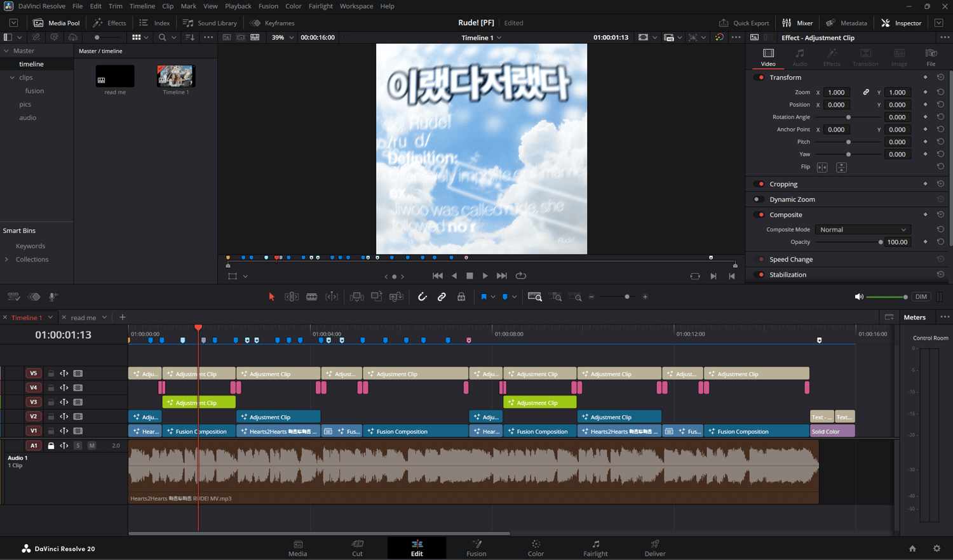Click the viewer Match Frame icon

tap(695, 276)
